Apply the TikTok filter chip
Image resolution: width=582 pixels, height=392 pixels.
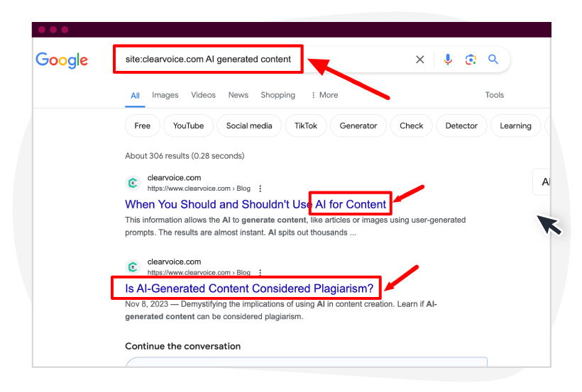pyautogui.click(x=306, y=125)
